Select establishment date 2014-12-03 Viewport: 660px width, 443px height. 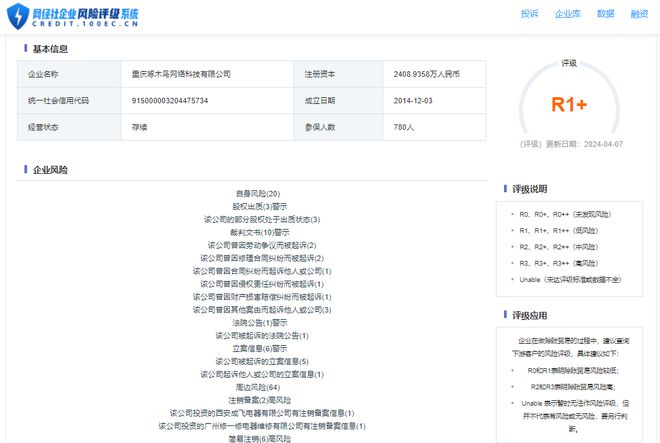coord(413,101)
